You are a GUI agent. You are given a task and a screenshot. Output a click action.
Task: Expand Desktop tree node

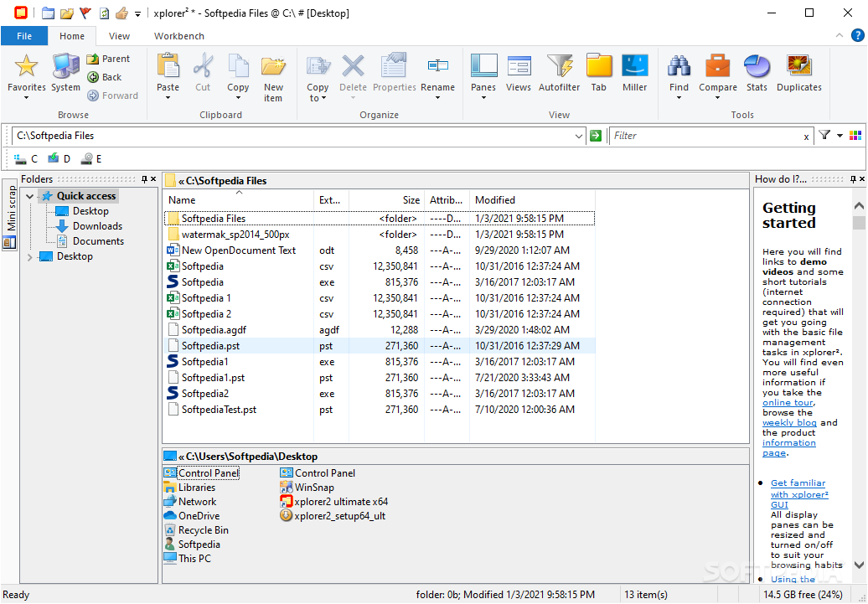(30, 257)
